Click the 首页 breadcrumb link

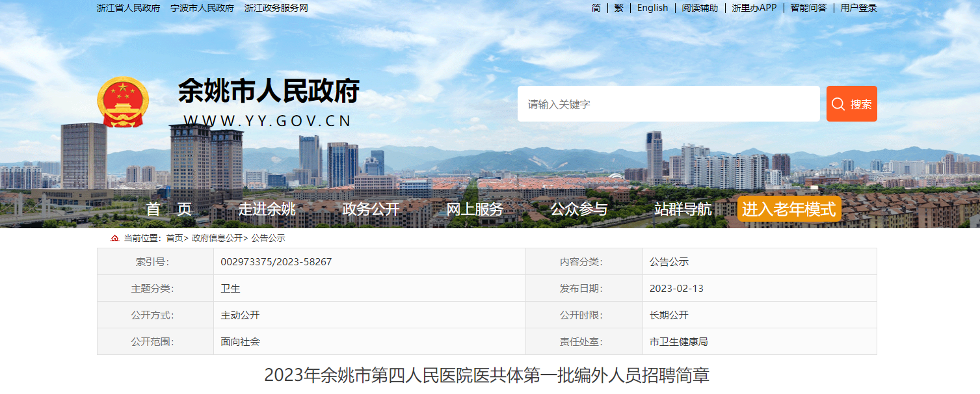[174, 239]
